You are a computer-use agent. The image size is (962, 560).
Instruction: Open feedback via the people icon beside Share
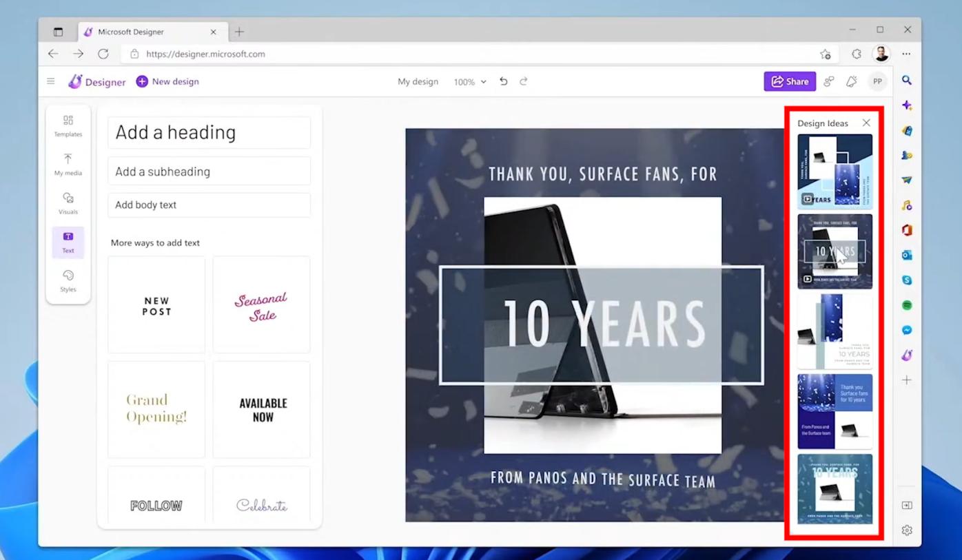pyautogui.click(x=829, y=81)
